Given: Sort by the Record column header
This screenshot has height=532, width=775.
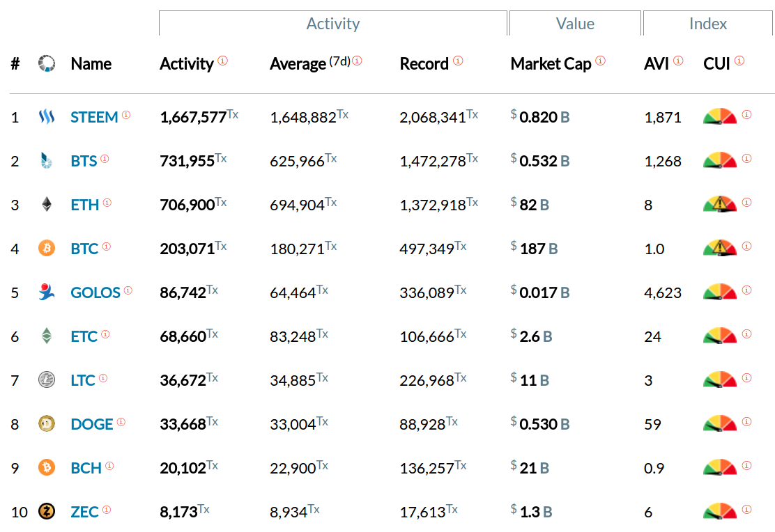Looking at the screenshot, I should (424, 64).
